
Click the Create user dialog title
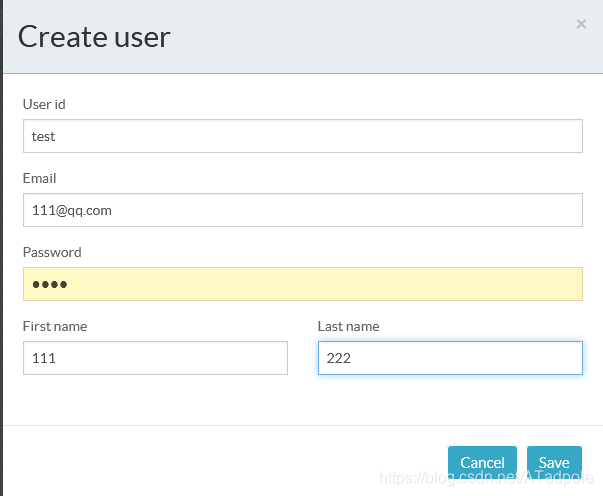click(94, 37)
